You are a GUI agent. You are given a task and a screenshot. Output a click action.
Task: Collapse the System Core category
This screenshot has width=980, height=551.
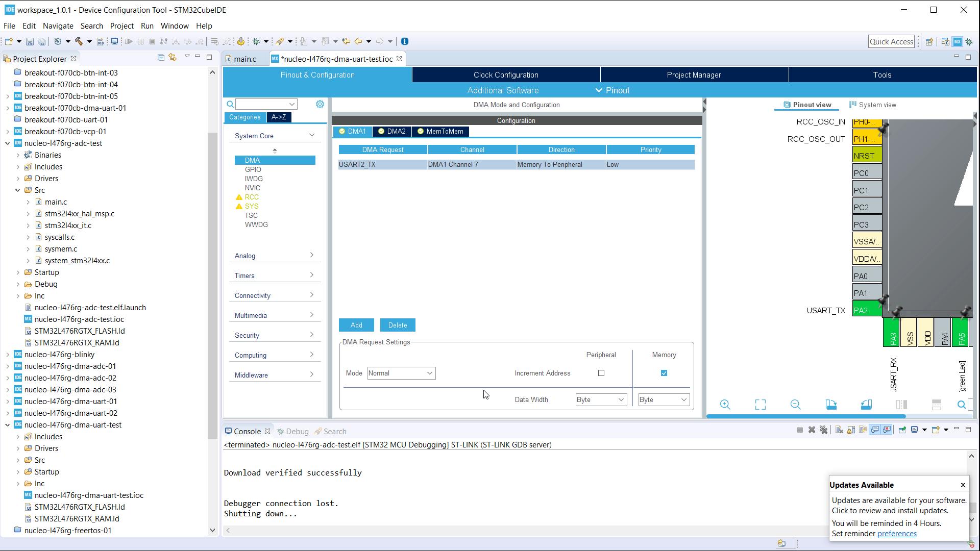point(311,135)
